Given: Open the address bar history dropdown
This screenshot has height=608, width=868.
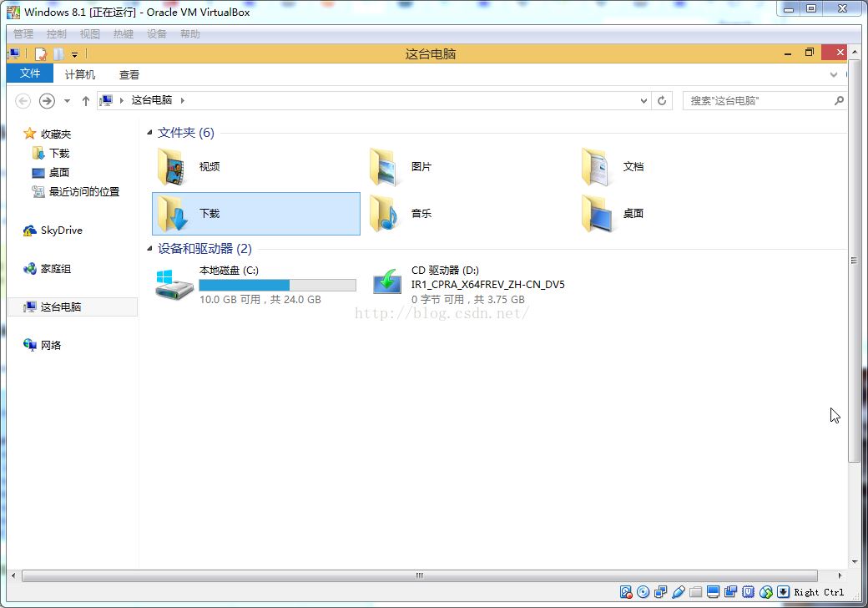Looking at the screenshot, I should point(643,101).
